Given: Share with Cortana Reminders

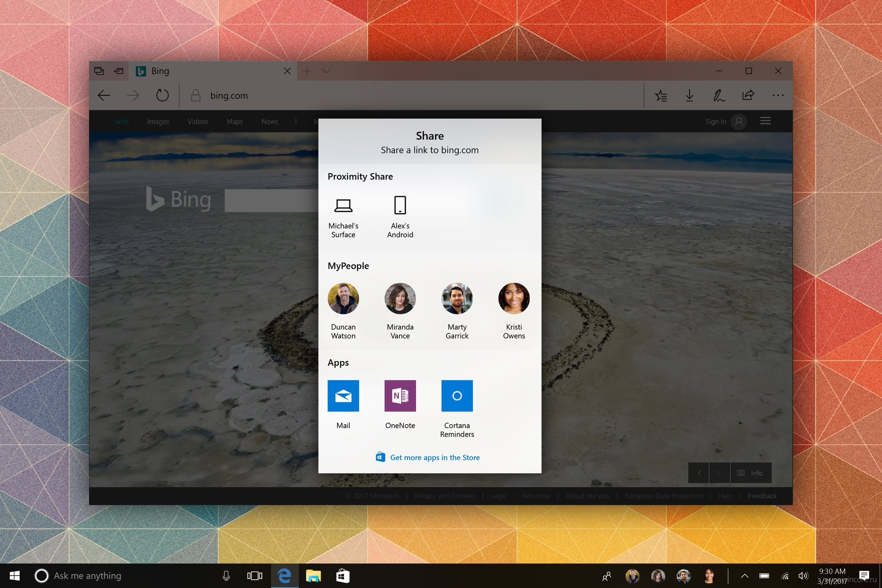Looking at the screenshot, I should tap(457, 409).
